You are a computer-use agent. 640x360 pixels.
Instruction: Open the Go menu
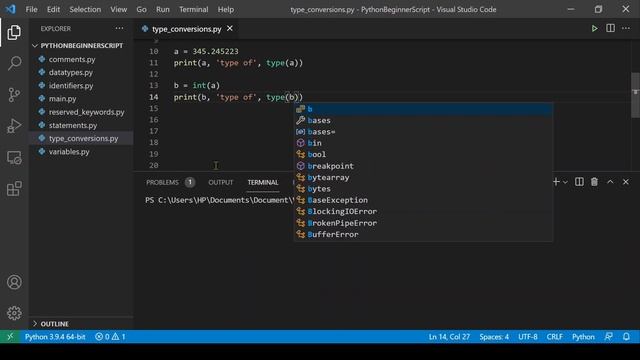tap(141, 9)
